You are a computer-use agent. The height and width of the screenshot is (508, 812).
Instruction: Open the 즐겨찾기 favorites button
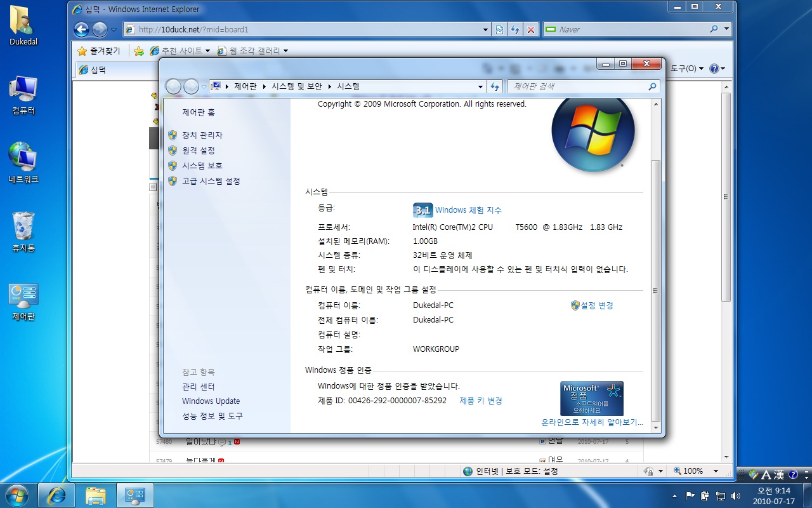pyautogui.click(x=99, y=51)
